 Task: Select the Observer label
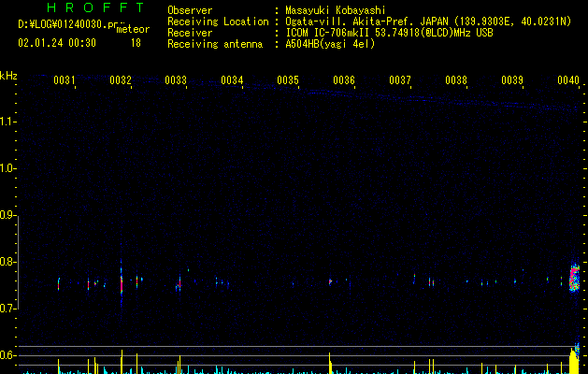pyautogui.click(x=190, y=10)
